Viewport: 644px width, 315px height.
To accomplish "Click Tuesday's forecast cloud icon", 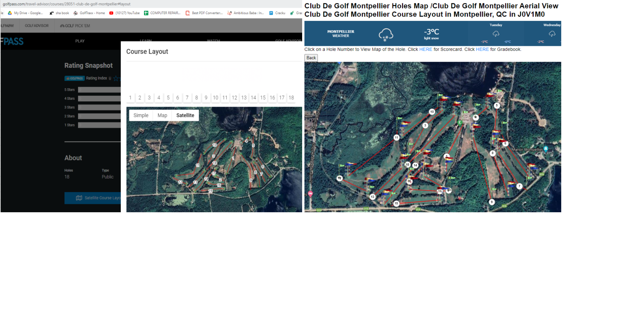I will [496, 34].
